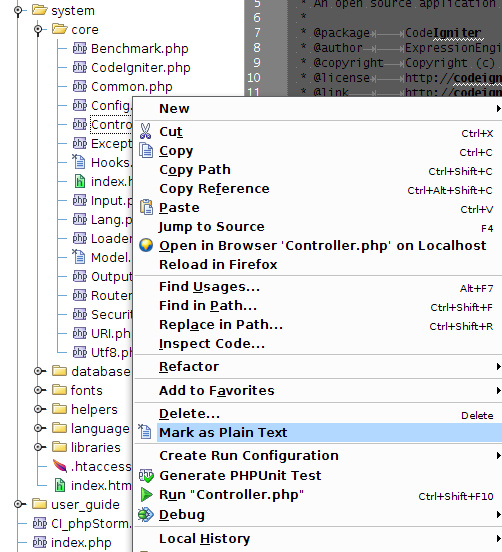502x552 pixels.
Task: Select the Input file in tree
Action: click(111, 200)
